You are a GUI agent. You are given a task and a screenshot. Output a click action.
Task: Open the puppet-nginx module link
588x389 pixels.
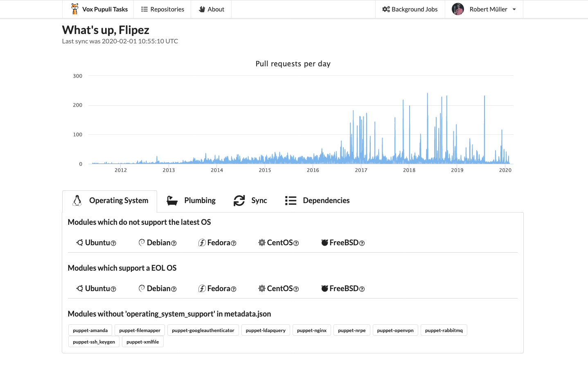[x=312, y=330]
